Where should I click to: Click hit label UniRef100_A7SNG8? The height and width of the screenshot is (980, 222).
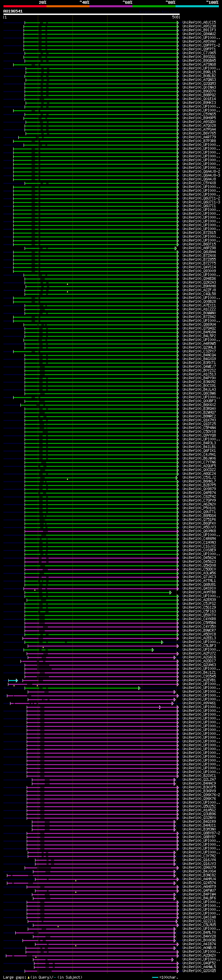(199, 64)
